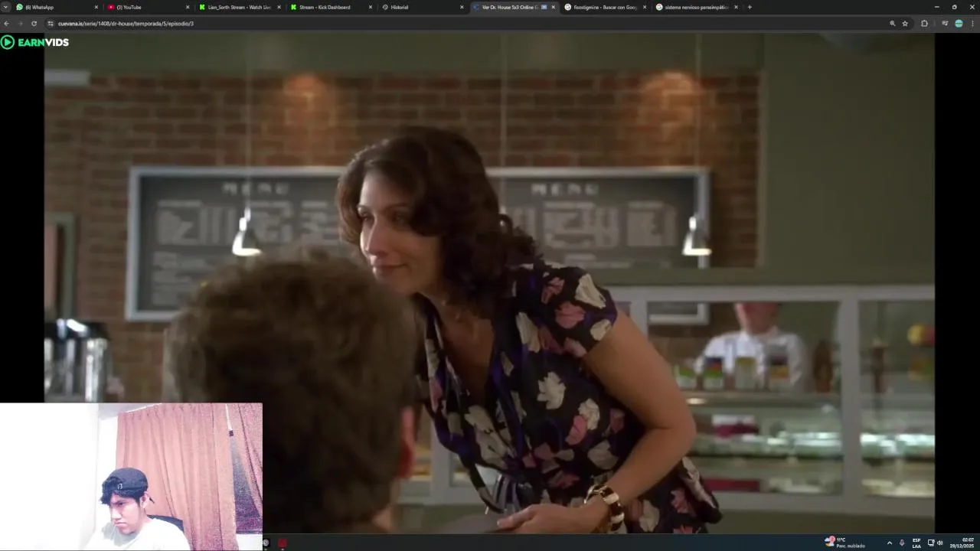Select the Ver Dr. House 5x3 Online tab
Screen dimensions: 980x551
point(513,7)
